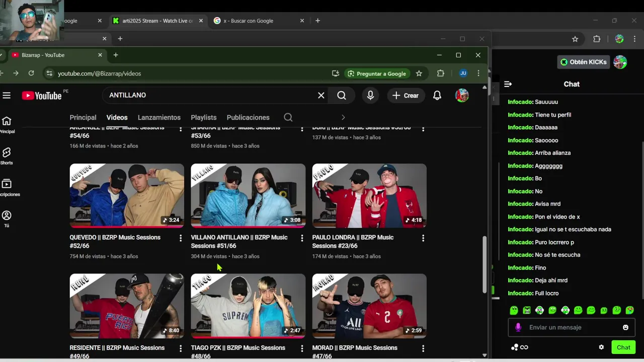Open the YouTube account avatar menu
Viewport: 644px width, 362px height.
(462, 96)
